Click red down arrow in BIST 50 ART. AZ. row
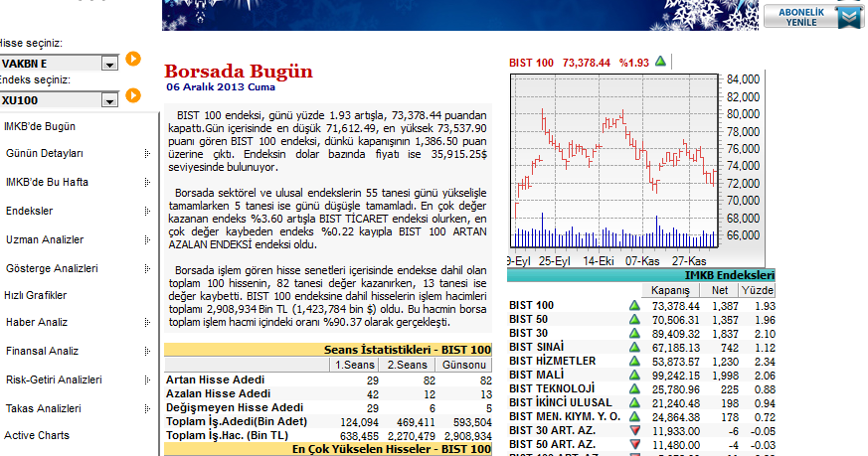The height and width of the screenshot is (456, 868). pos(634,444)
